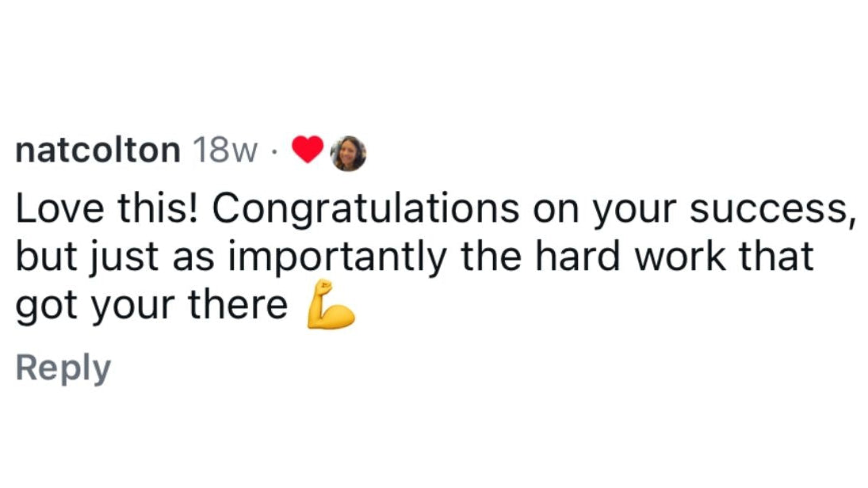Click the Reply button under comment
The image size is (868, 488).
63,368
